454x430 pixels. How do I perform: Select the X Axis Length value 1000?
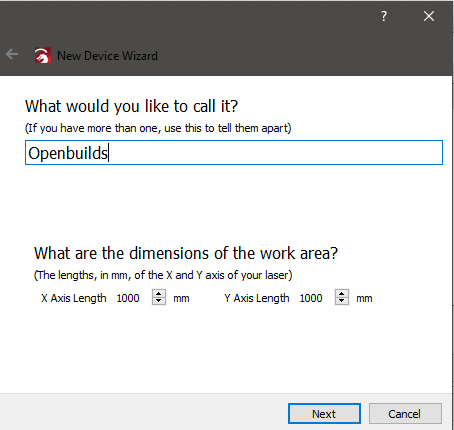coord(128,298)
